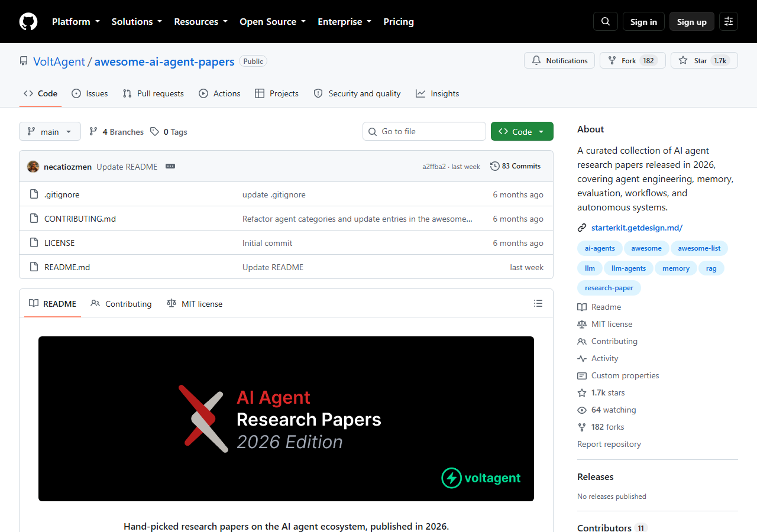Select the README tab in file viewer
This screenshot has height=532, width=757.
53,304
